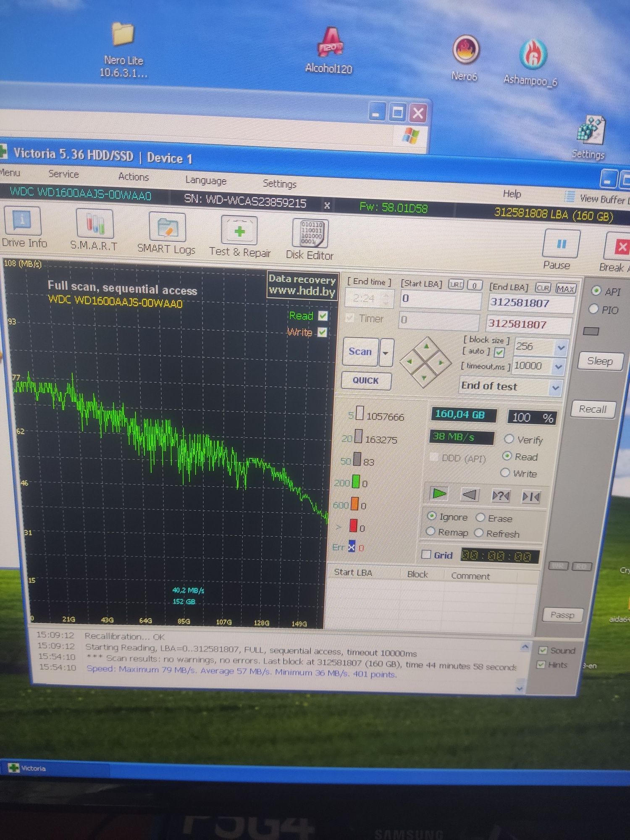This screenshot has height=840, width=630.
Task: Click the x next to serial number
Action: pos(327,205)
